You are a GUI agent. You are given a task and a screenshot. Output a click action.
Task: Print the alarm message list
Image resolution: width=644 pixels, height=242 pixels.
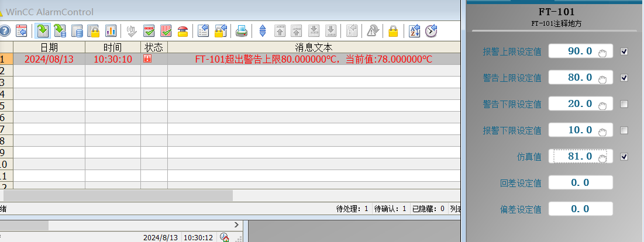[241, 31]
